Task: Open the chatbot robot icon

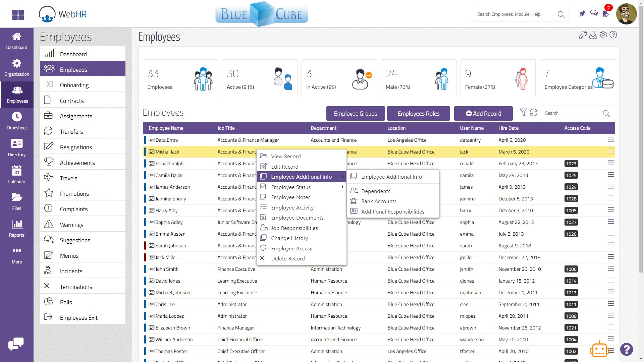Action: pyautogui.click(x=599, y=350)
